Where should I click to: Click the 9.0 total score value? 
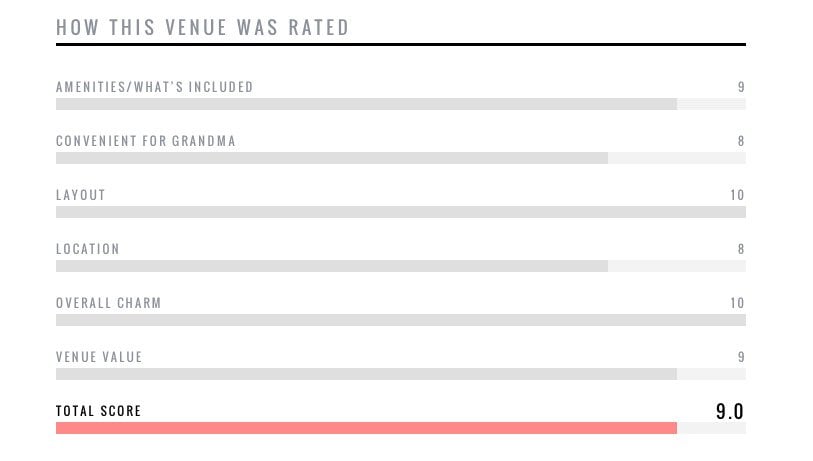click(730, 411)
